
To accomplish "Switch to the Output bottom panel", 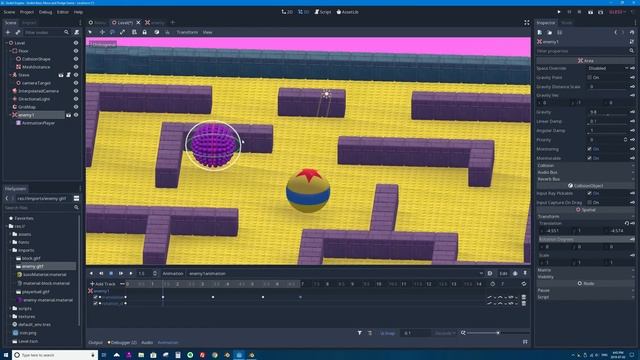I will pos(95,343).
